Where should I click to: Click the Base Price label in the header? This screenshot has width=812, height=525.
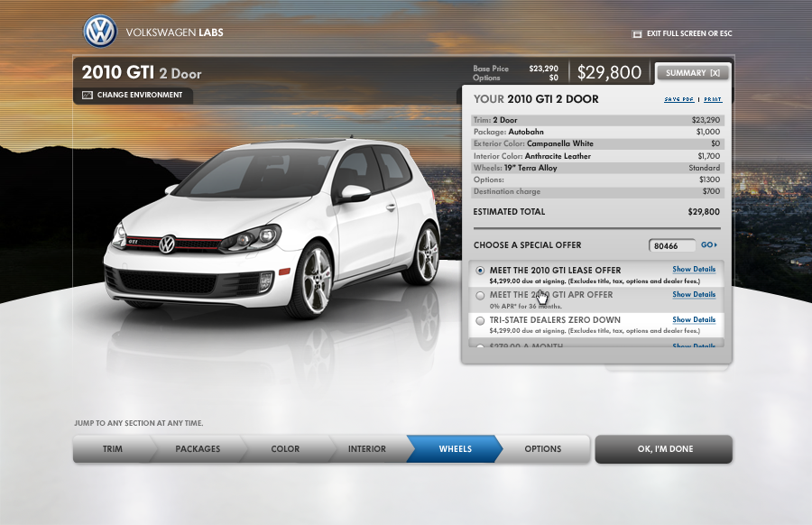[x=491, y=69]
